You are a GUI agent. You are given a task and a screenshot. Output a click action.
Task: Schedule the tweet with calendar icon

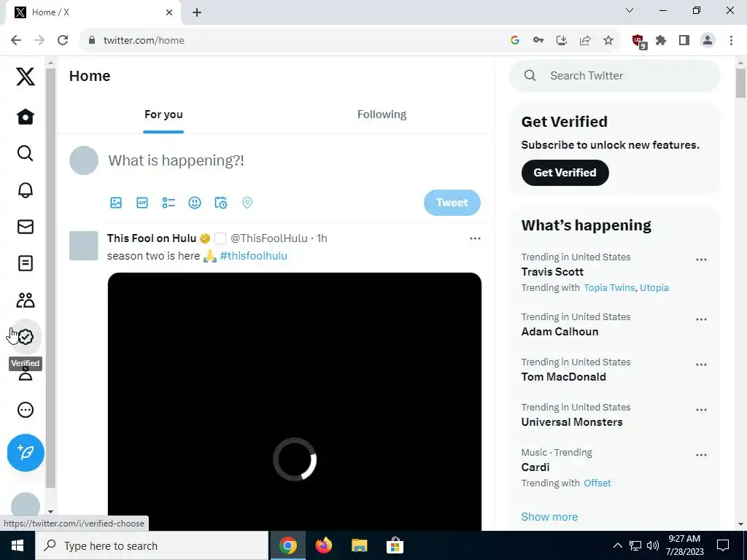[x=220, y=203]
